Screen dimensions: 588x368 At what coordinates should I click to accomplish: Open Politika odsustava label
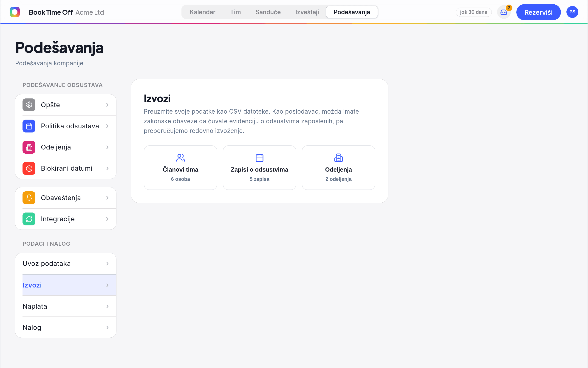point(70,126)
